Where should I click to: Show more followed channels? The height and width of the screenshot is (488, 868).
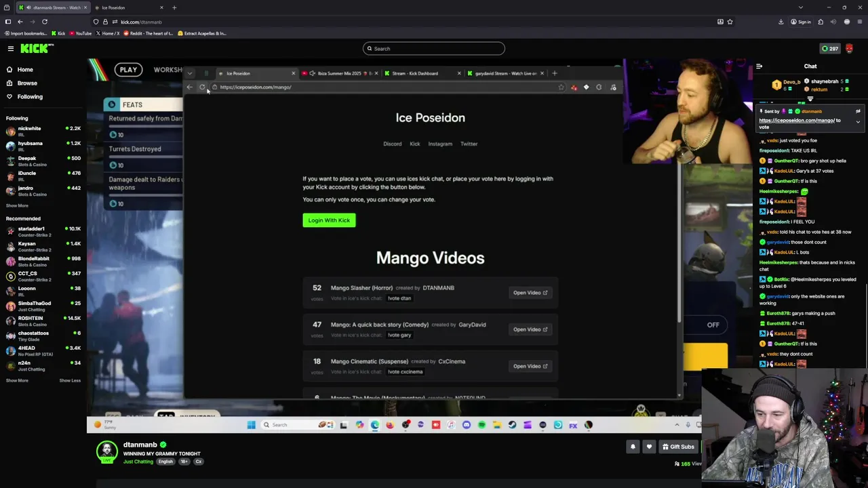(x=17, y=205)
